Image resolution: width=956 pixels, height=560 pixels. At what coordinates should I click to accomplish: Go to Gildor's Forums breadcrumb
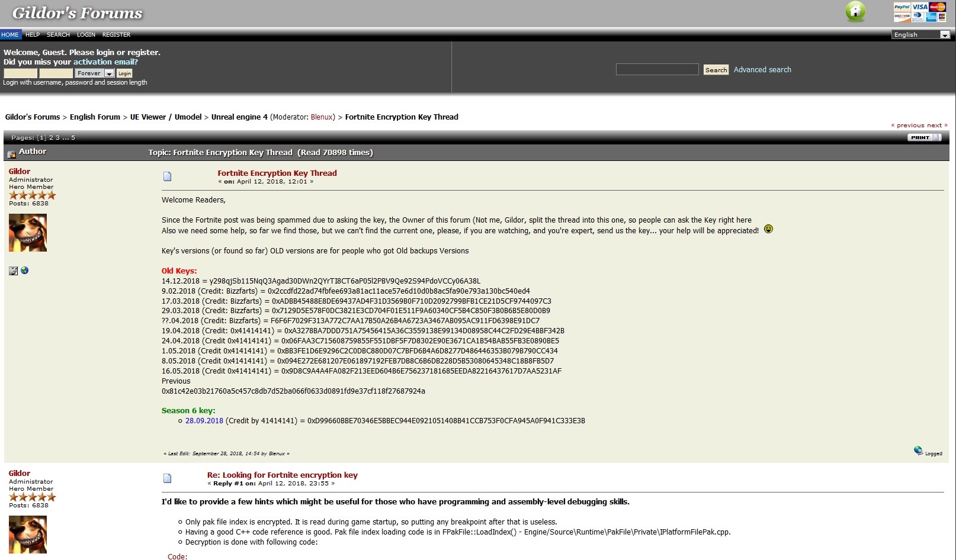tap(33, 117)
